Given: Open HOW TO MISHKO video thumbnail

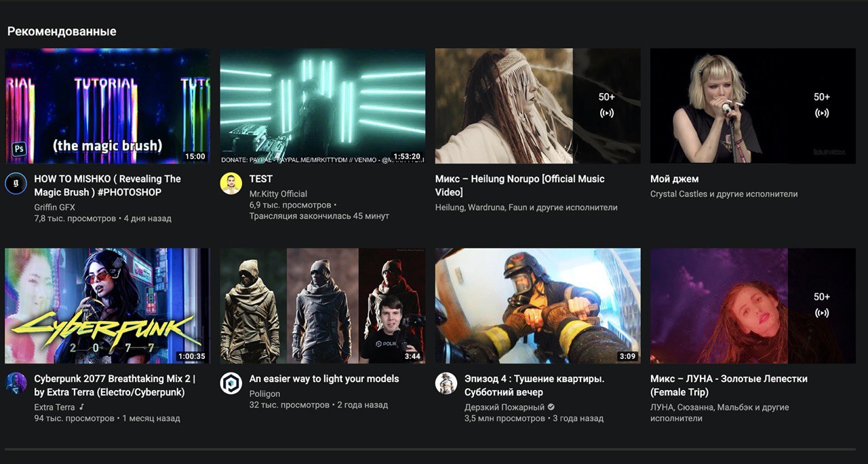Looking at the screenshot, I should pyautogui.click(x=107, y=106).
